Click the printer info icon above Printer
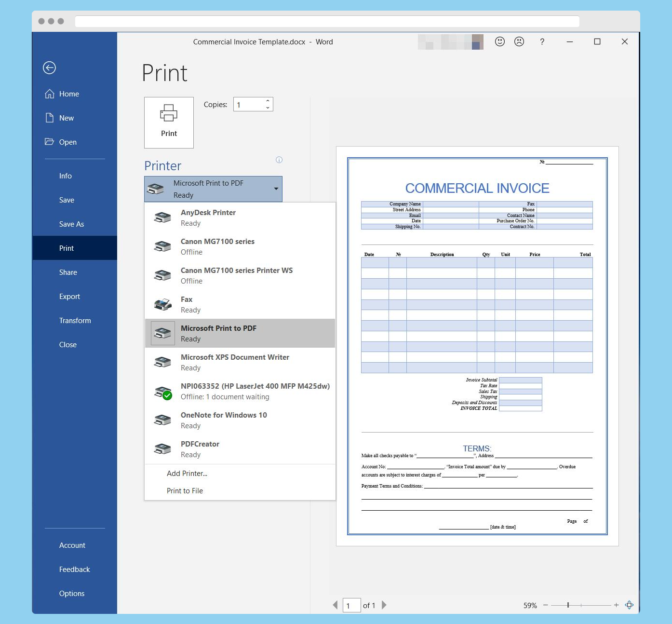Viewport: 672px width, 624px height. tap(279, 160)
